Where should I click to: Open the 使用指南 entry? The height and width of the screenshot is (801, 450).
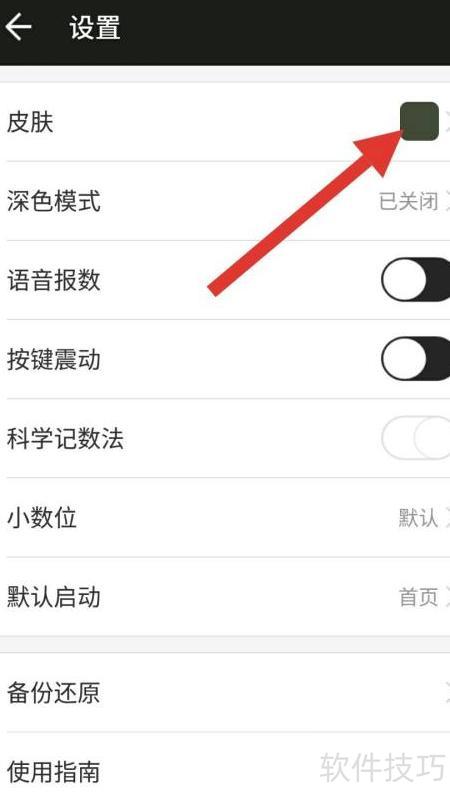pos(225,771)
